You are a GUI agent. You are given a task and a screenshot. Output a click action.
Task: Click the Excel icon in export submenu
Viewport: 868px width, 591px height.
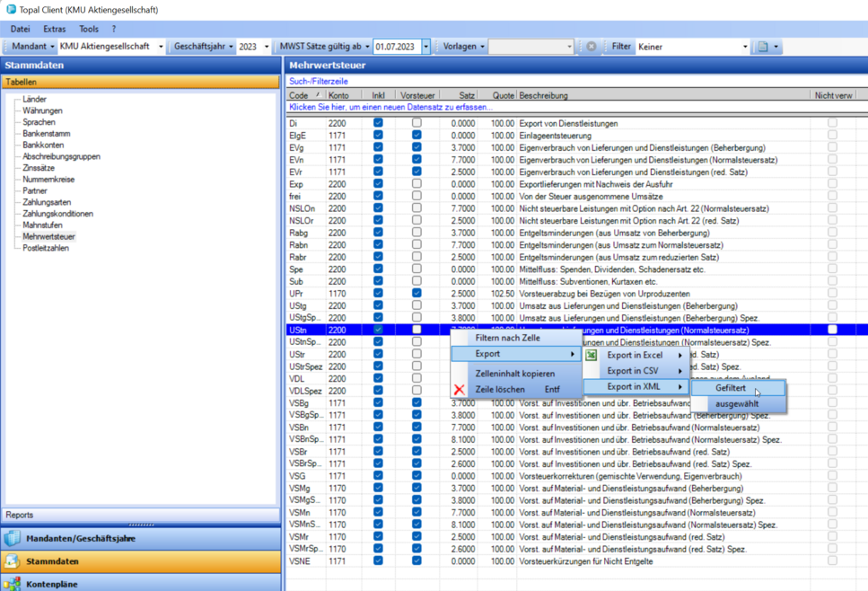592,356
